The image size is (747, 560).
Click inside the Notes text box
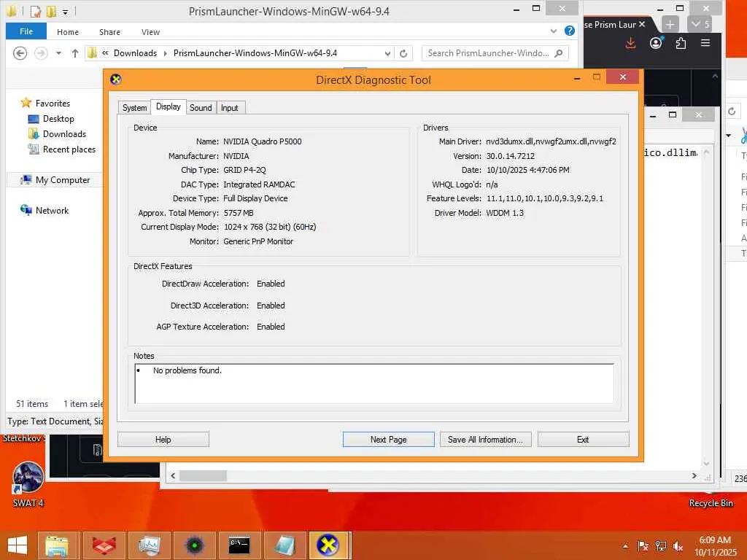click(x=374, y=384)
